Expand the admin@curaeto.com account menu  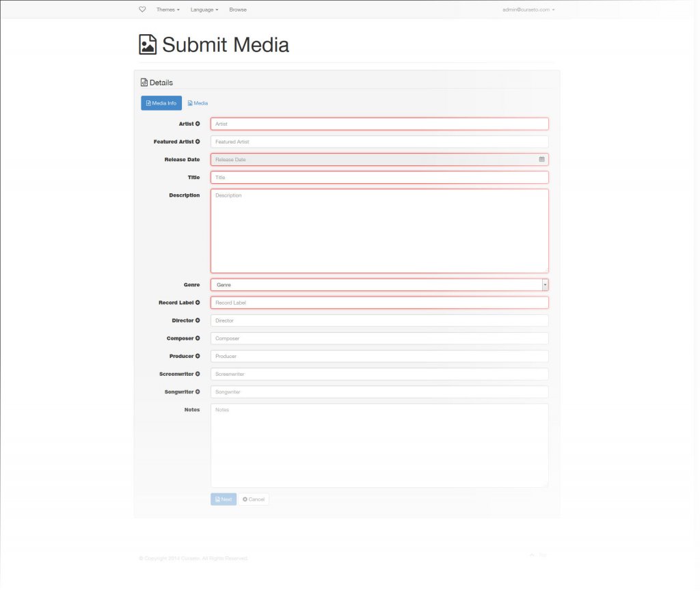pyautogui.click(x=528, y=10)
